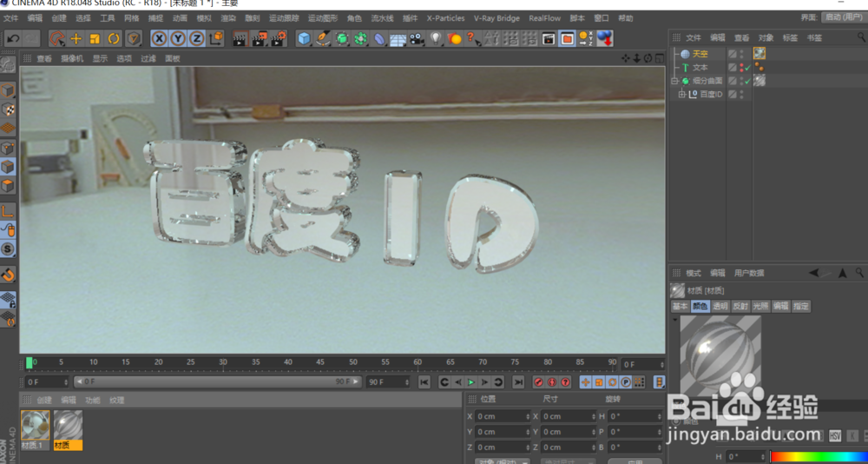Screen dimensions: 868x464
Task: Select the Move tool
Action: (x=76, y=39)
